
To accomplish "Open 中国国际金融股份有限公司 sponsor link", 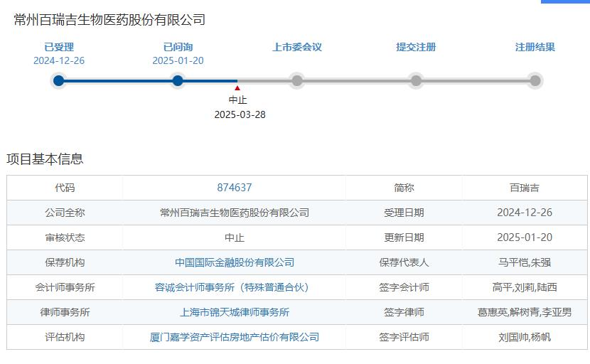I will (234, 262).
